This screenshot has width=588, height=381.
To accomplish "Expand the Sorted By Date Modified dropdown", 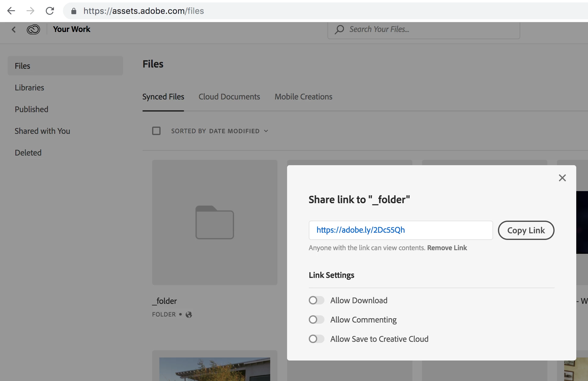I will [x=220, y=131].
